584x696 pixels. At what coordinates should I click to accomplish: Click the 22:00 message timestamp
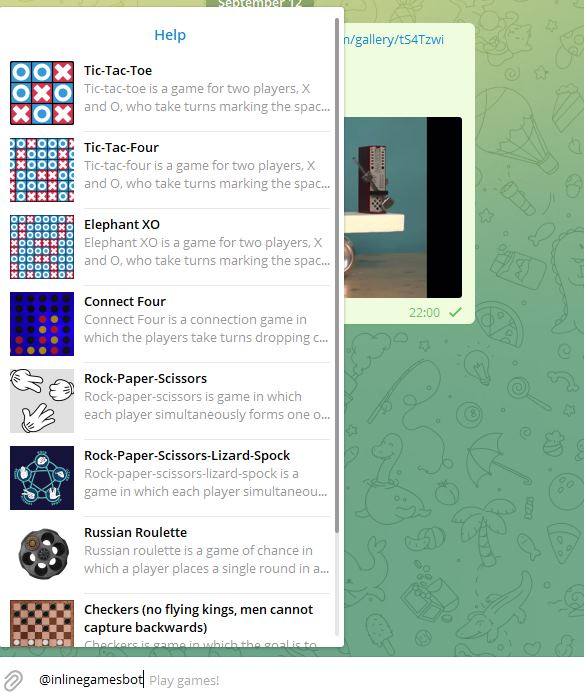[424, 312]
